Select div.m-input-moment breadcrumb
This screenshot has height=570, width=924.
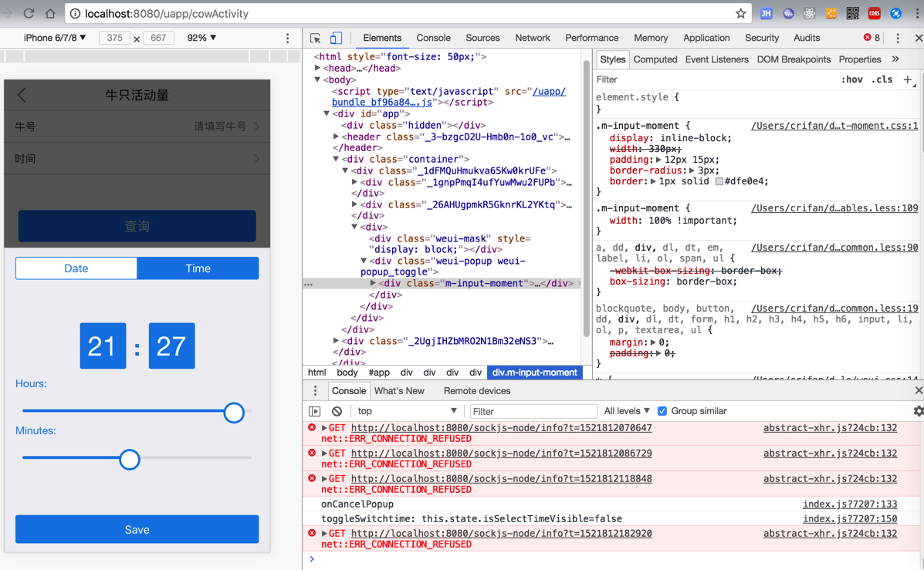534,372
